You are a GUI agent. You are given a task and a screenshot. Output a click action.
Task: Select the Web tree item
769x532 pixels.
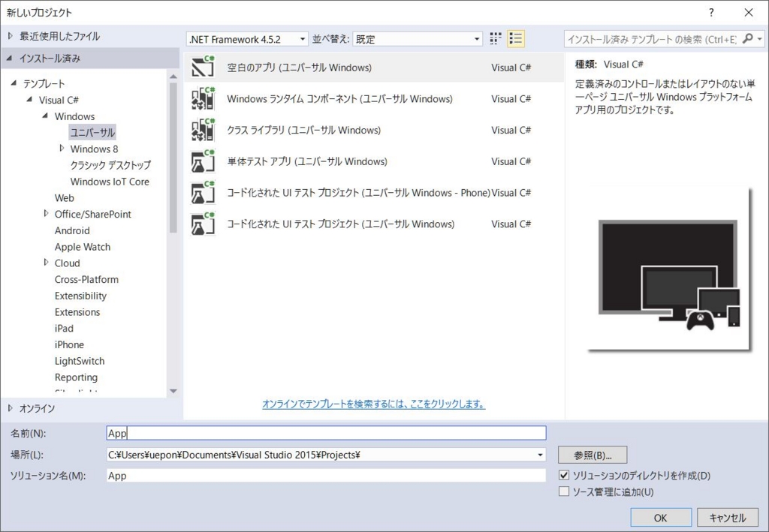click(65, 198)
